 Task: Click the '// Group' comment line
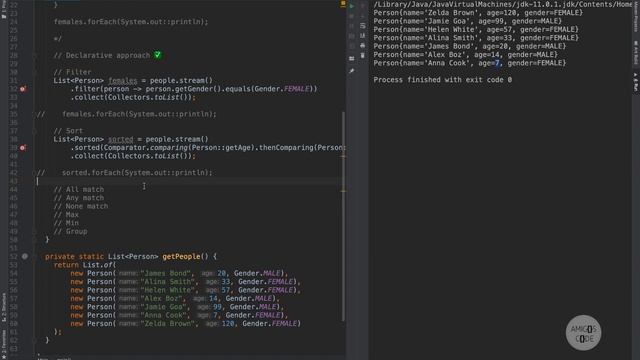click(70, 231)
